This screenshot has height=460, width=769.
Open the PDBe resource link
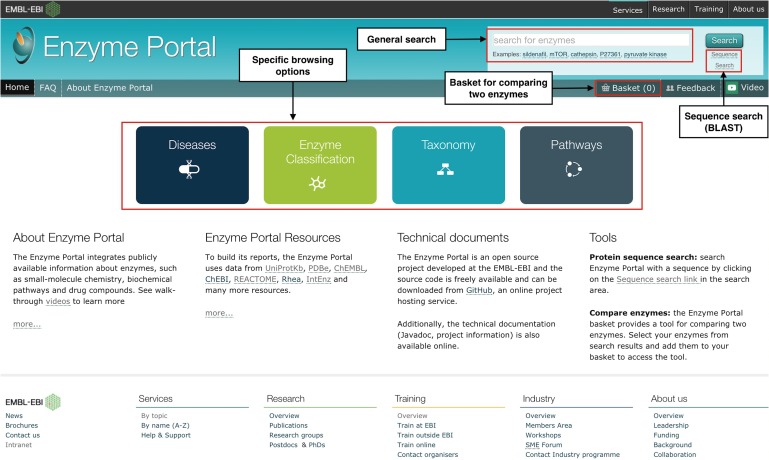(318, 268)
